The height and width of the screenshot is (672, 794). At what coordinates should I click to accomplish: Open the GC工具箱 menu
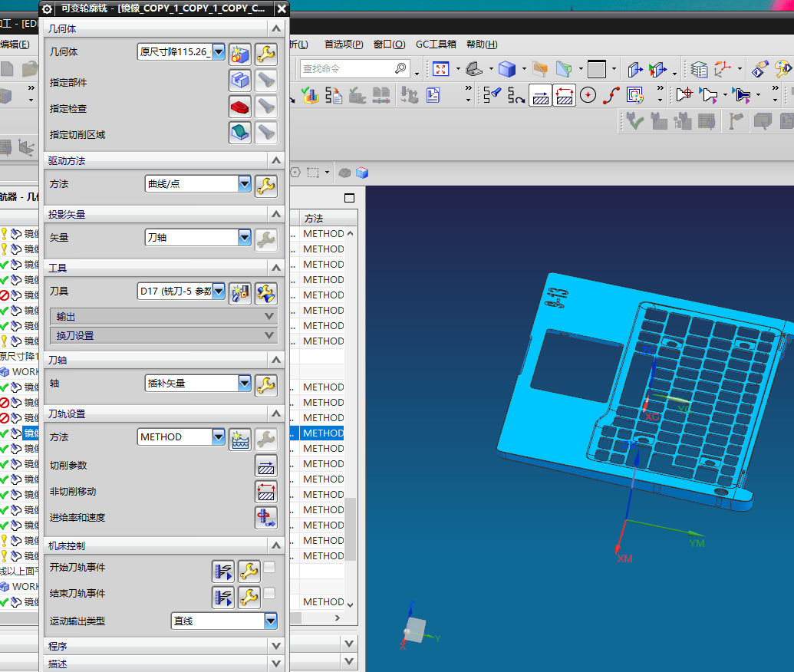tap(436, 44)
